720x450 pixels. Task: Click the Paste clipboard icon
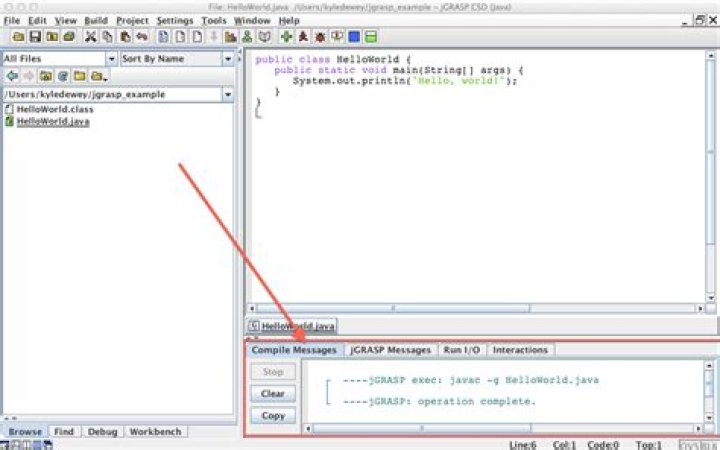tap(124, 36)
